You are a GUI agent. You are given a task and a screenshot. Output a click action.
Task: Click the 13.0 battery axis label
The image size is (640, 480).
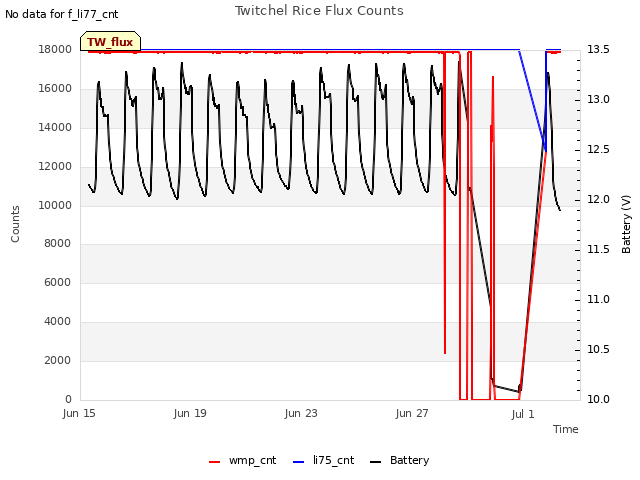pos(598,100)
